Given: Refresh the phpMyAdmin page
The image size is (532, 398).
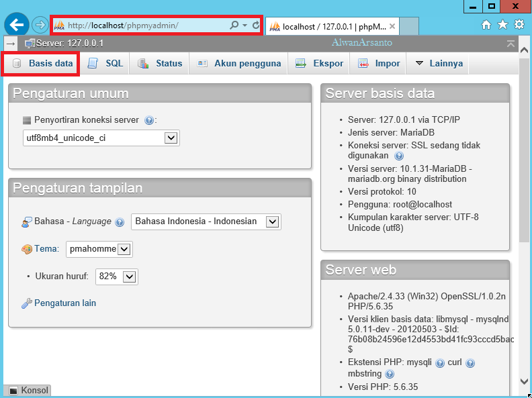Looking at the screenshot, I should (256, 25).
